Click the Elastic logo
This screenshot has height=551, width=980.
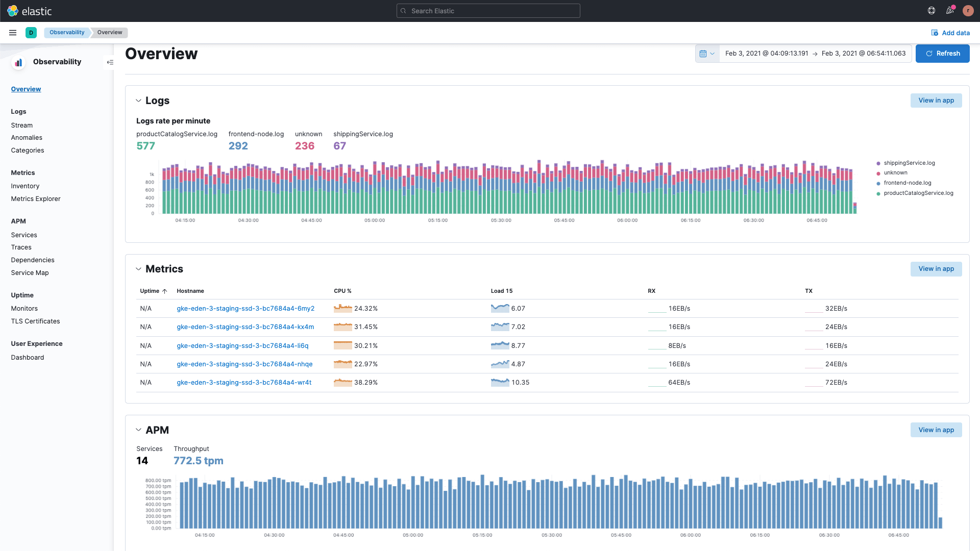point(29,11)
